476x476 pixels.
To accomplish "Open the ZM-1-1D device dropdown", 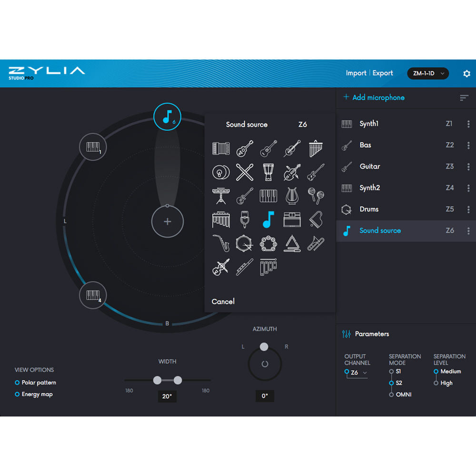I will pyautogui.click(x=427, y=73).
